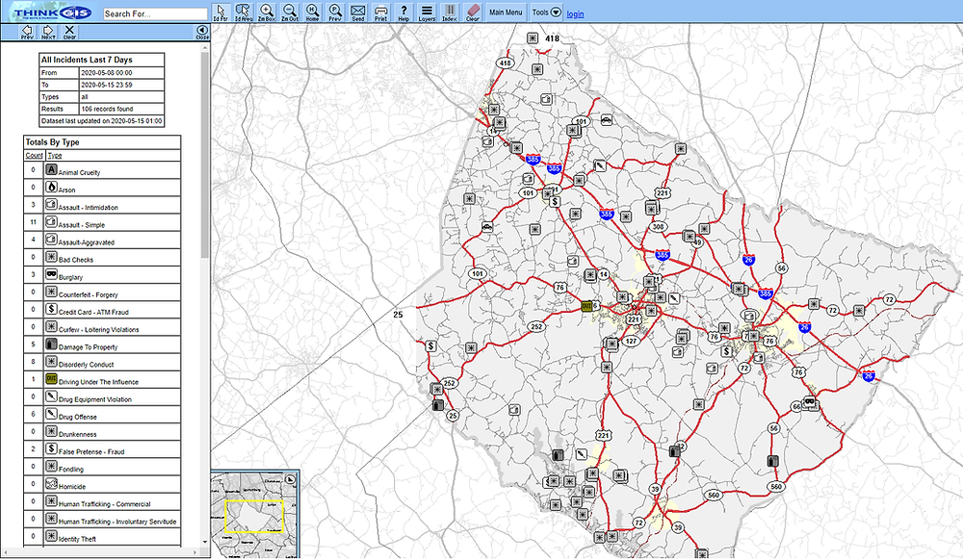
Task: Select Human Trafficking - Commercial row
Action: [103, 501]
